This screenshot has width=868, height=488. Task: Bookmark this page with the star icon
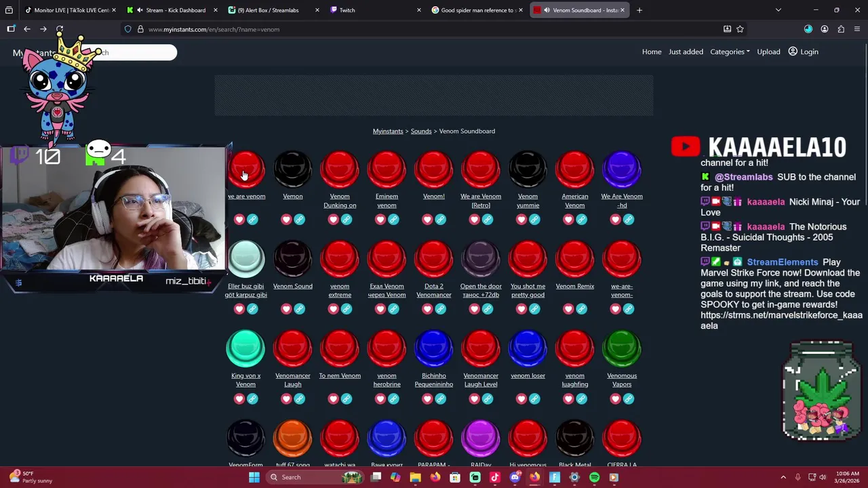pyautogui.click(x=740, y=29)
